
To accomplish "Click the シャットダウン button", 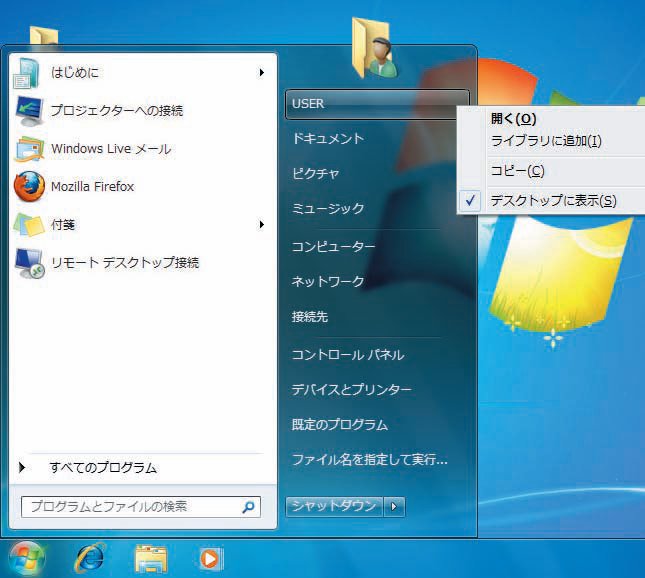I will [x=334, y=506].
